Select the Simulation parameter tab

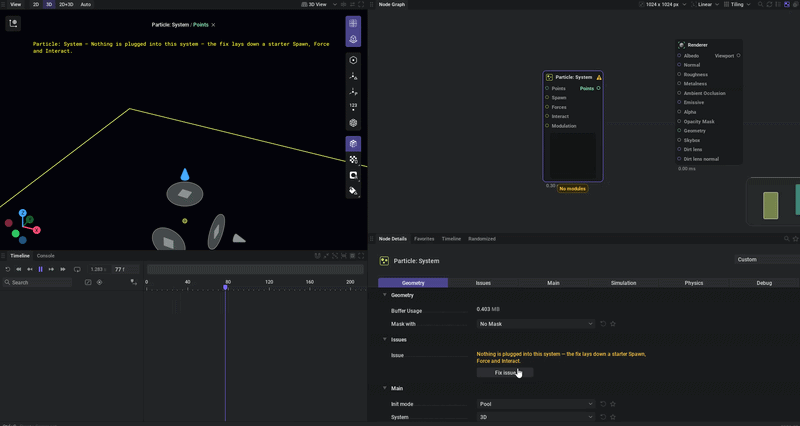pyautogui.click(x=623, y=283)
